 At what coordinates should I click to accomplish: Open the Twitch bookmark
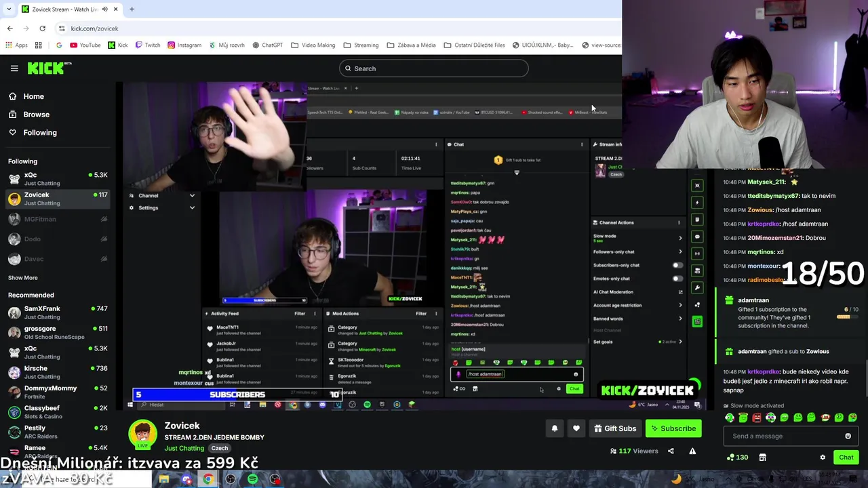(x=148, y=45)
